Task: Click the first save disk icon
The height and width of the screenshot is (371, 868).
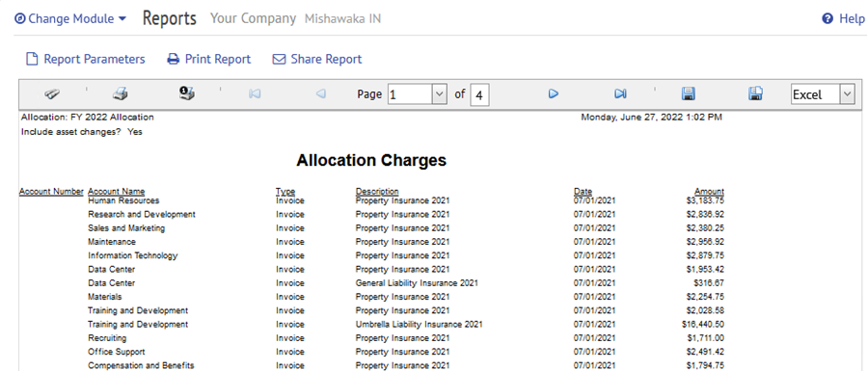Action: click(688, 94)
